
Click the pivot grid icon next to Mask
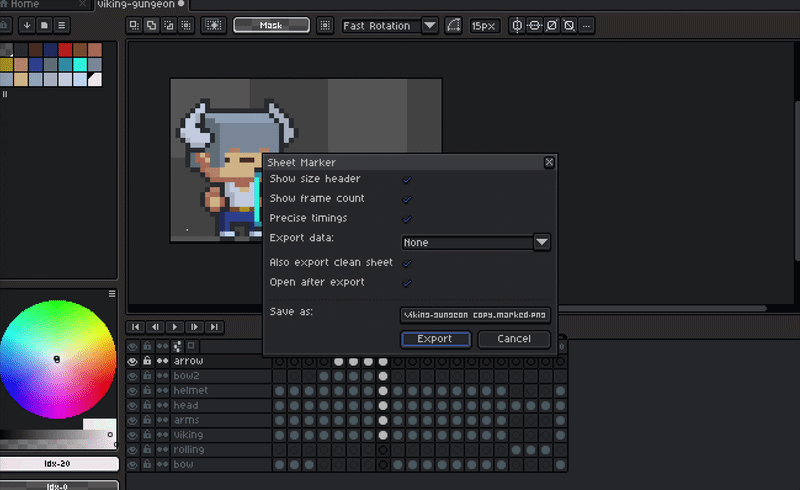[325, 25]
